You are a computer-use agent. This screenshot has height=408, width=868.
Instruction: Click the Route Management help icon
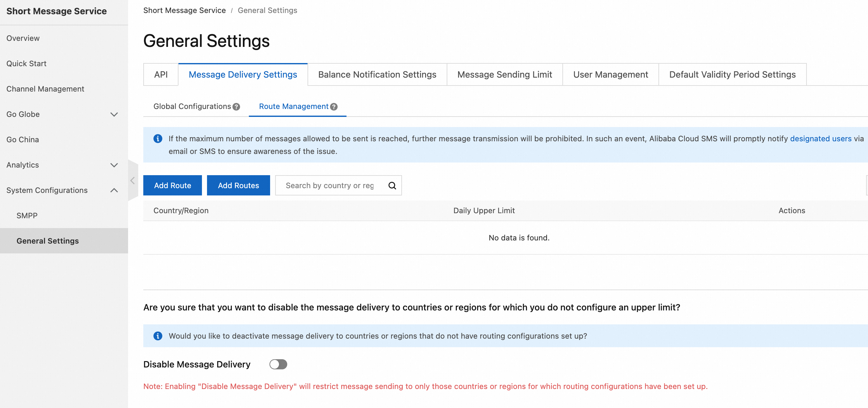[x=334, y=107]
